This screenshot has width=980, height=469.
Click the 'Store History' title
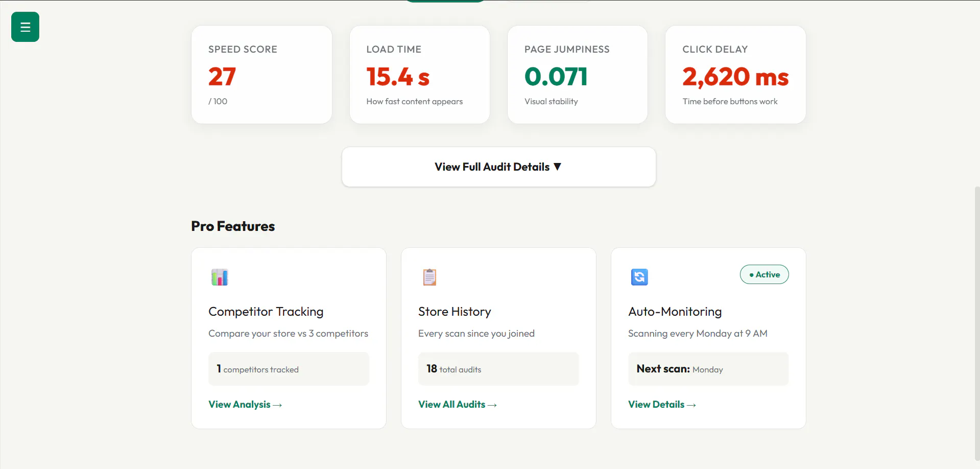tap(455, 312)
